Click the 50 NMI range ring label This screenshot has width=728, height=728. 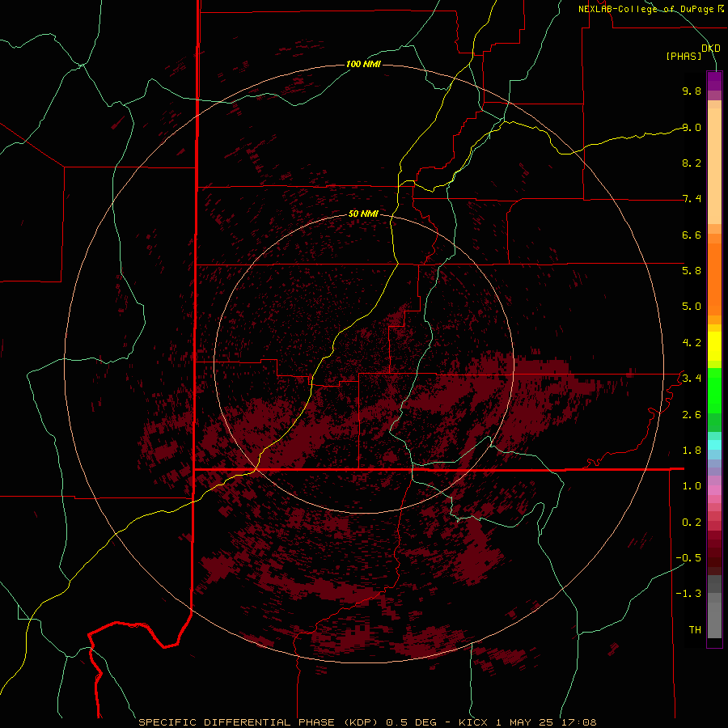pyautogui.click(x=363, y=214)
